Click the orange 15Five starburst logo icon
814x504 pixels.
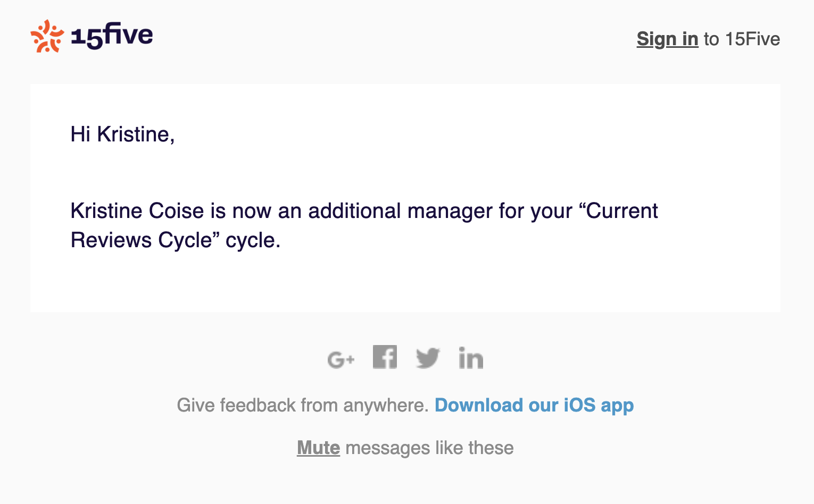pos(47,36)
